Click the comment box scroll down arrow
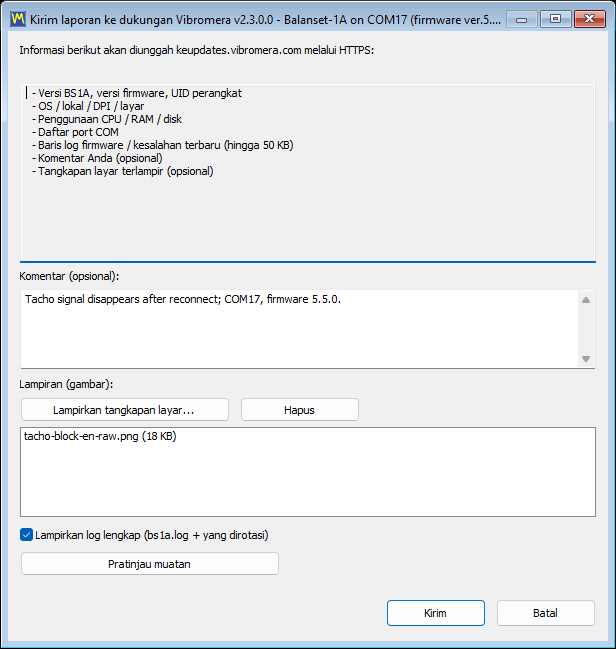This screenshot has width=616, height=649. pos(586,358)
